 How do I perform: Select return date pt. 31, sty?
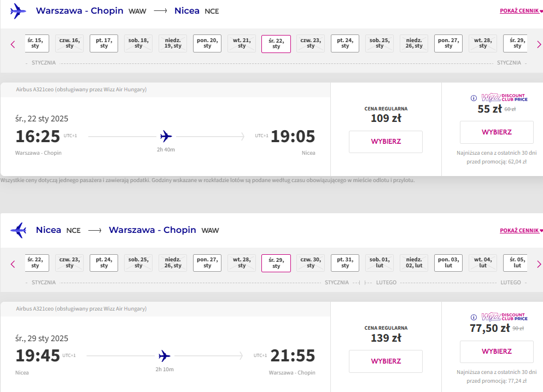click(345, 263)
